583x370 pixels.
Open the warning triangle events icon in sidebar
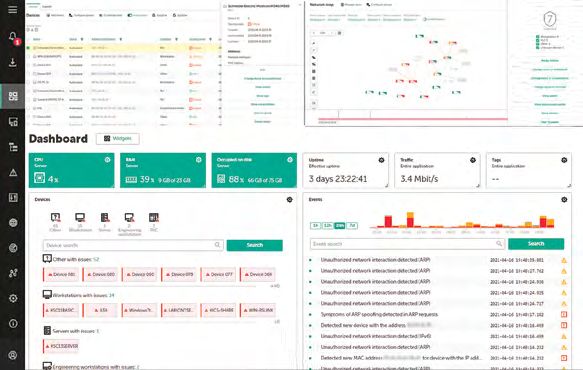point(13,173)
